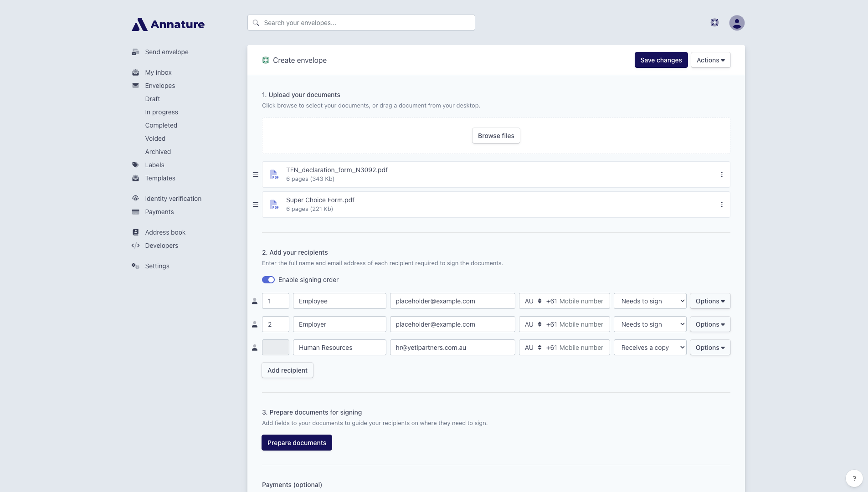
Task: Open the three-dot menu for Super Choice Form.pdf
Action: click(x=722, y=205)
